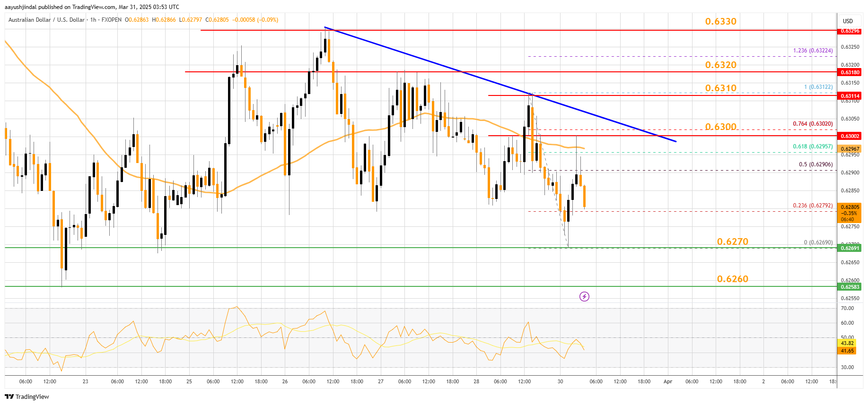This screenshot has height=405, width=868.
Task: Select the 0.6260 orange text annotation
Action: 733,279
